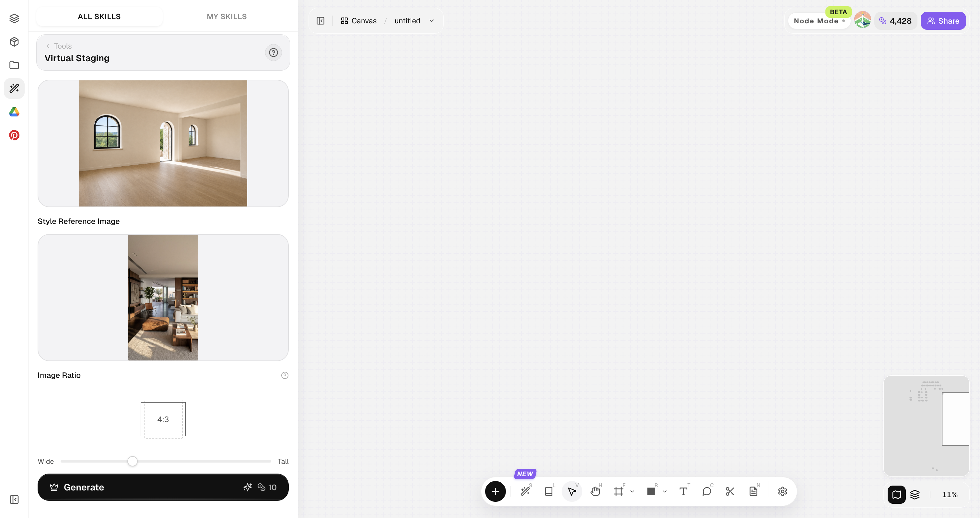
Task: Click the Share button
Action: [x=943, y=21]
